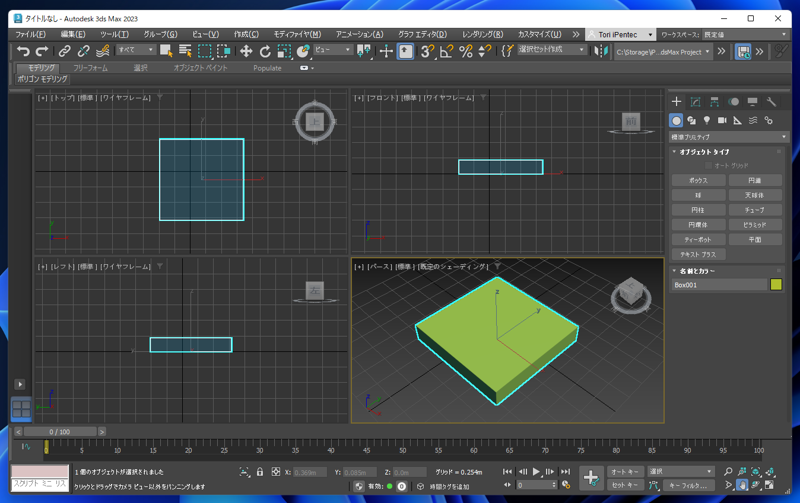Select the Lights category icon in Create panel
The width and height of the screenshot is (800, 503).
coord(707,120)
